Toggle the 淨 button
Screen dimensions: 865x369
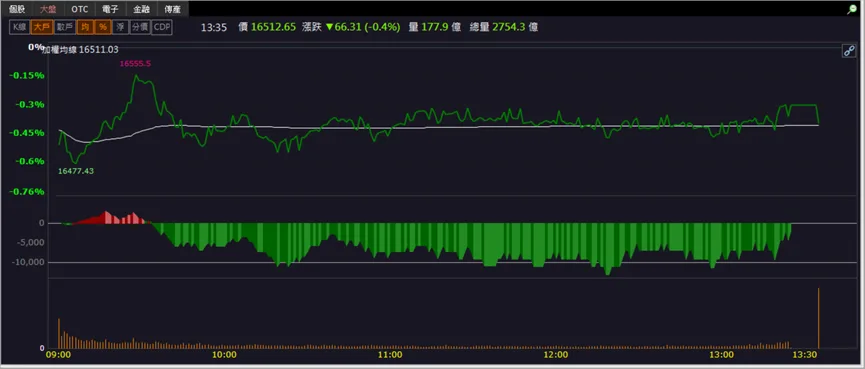[120, 27]
